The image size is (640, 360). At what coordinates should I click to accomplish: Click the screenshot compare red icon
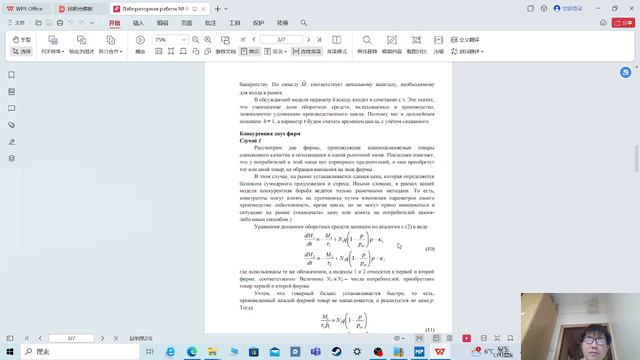click(416, 40)
